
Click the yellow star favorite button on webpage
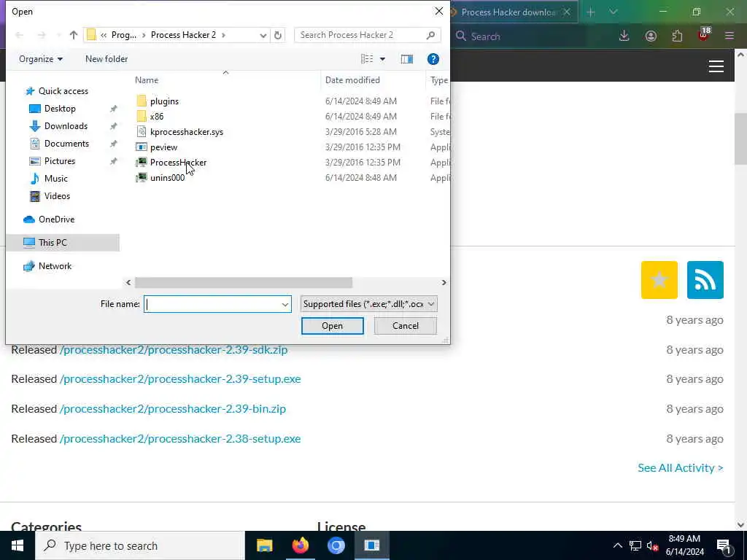pos(659,280)
